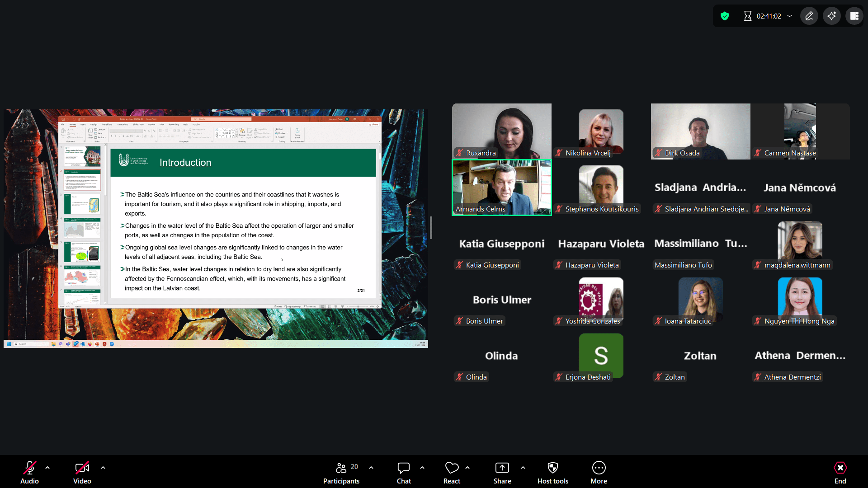Click the green encryption shield icon

(725, 16)
